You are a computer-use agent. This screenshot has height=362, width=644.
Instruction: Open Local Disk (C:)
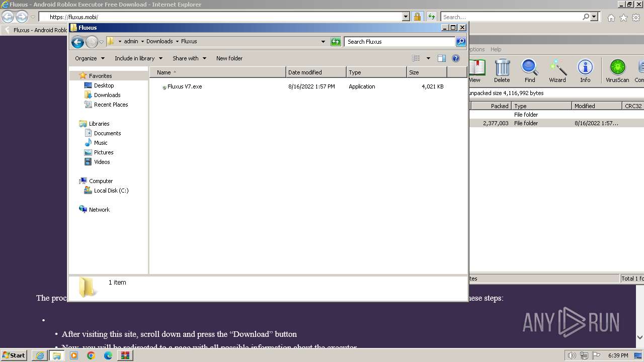tap(111, 191)
